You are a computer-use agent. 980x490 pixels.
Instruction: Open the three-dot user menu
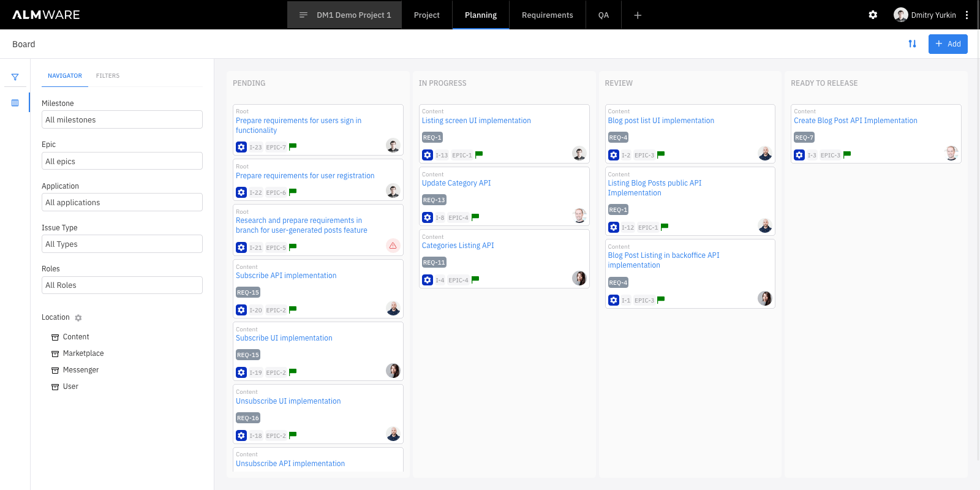(x=967, y=15)
